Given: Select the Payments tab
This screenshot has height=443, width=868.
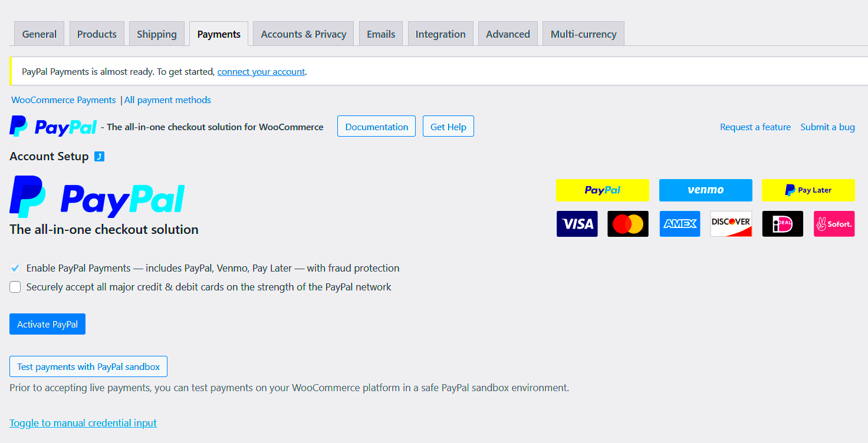Looking at the screenshot, I should tap(219, 34).
